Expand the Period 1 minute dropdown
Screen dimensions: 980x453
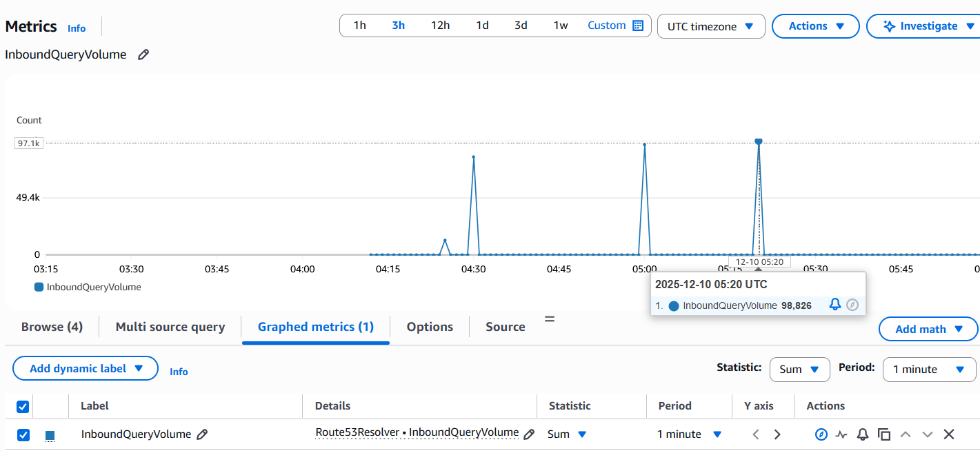coord(929,369)
